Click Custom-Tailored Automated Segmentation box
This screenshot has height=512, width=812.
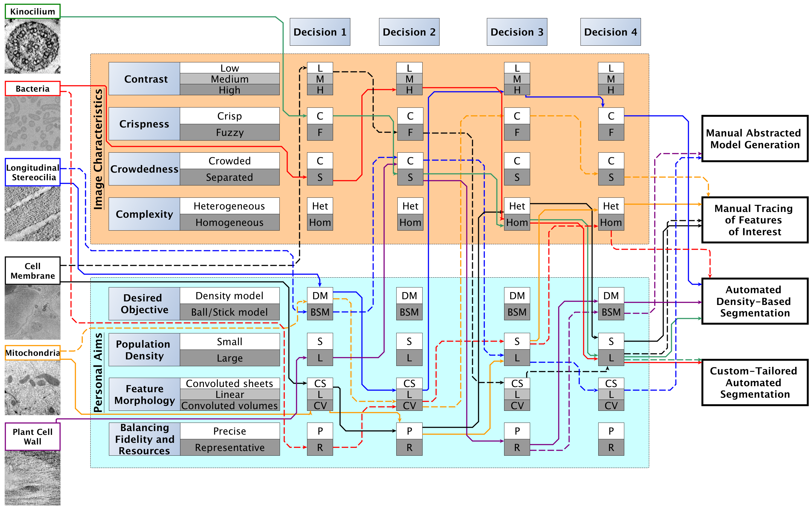pyautogui.click(x=755, y=382)
